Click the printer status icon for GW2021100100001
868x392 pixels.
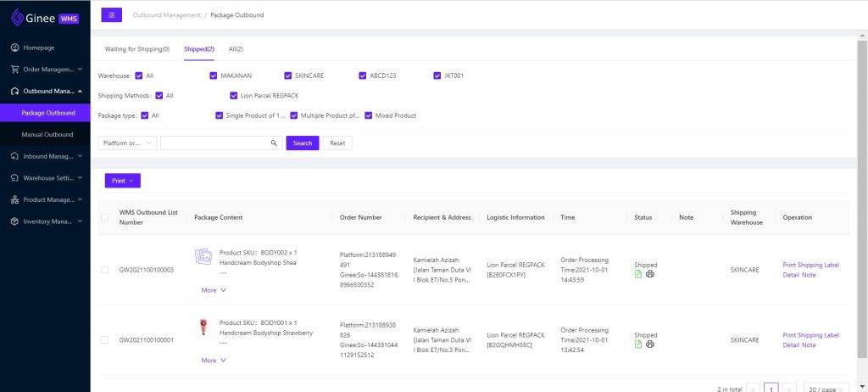point(650,344)
